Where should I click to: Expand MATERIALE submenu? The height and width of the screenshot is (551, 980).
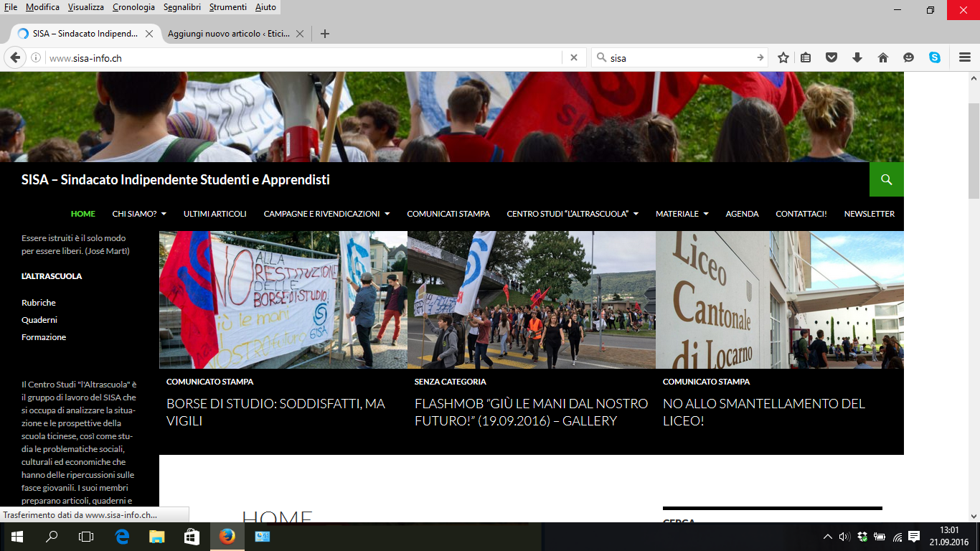[x=705, y=214]
